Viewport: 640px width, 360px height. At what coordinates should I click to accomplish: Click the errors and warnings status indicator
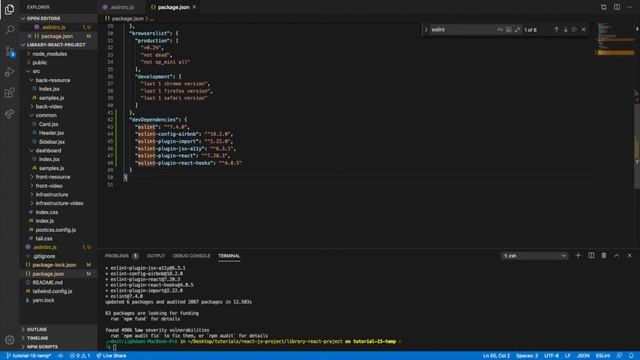[80, 356]
